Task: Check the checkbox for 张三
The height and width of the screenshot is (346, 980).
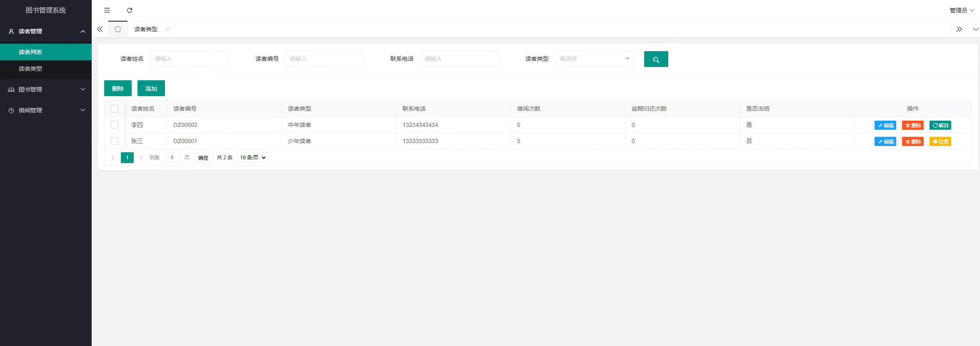Action: pos(114,141)
